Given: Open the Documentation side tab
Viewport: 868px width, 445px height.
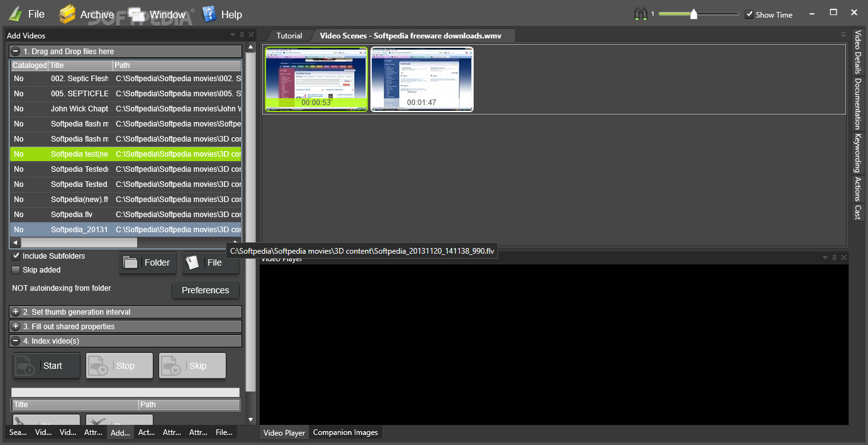Looking at the screenshot, I should (858, 104).
